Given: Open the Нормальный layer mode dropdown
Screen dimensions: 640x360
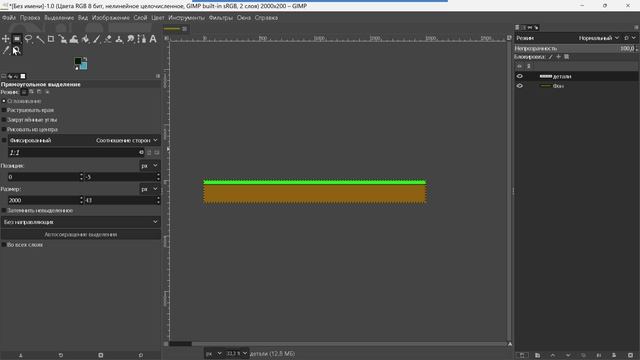Looking at the screenshot, I should point(599,38).
